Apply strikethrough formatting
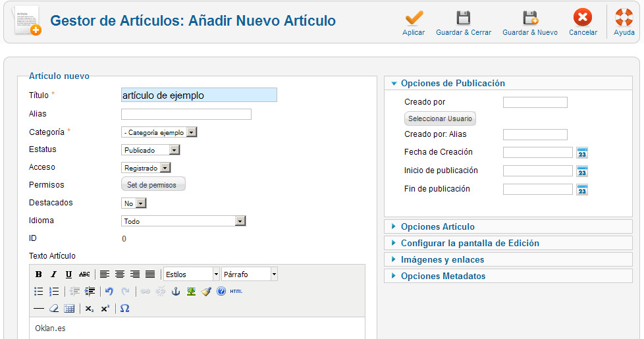 click(84, 274)
